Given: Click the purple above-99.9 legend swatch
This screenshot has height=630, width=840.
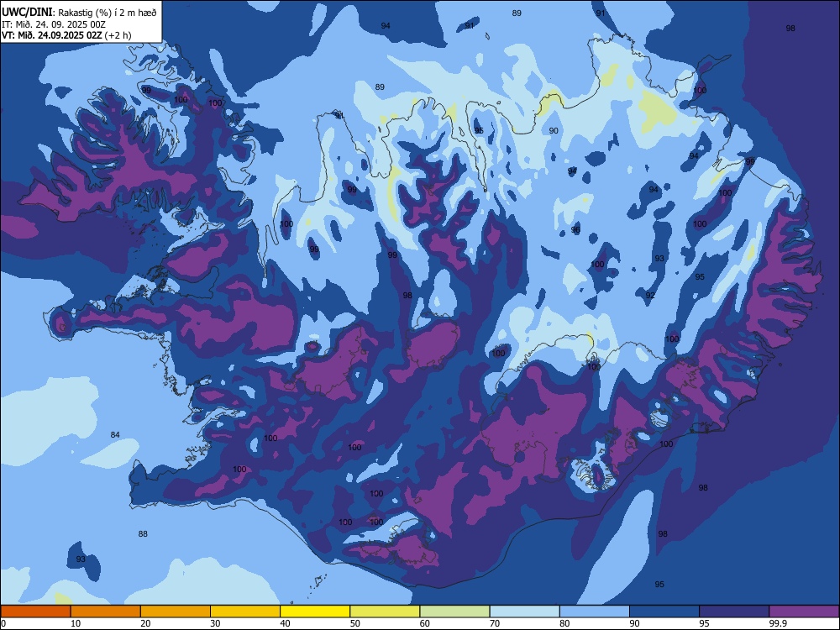Looking at the screenshot, I should point(804,612).
